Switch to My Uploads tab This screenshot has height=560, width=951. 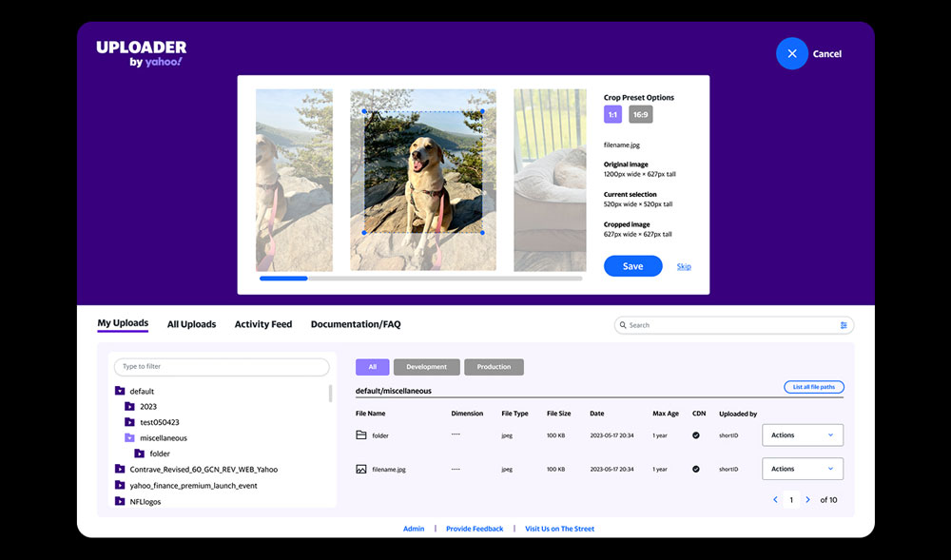[123, 323]
